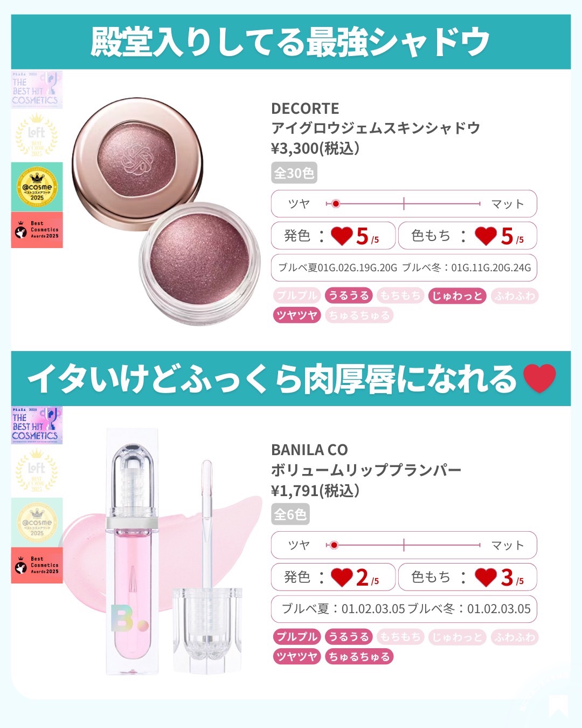
Task: Click the プルプル tag under BANILA CO
Action: point(297,637)
